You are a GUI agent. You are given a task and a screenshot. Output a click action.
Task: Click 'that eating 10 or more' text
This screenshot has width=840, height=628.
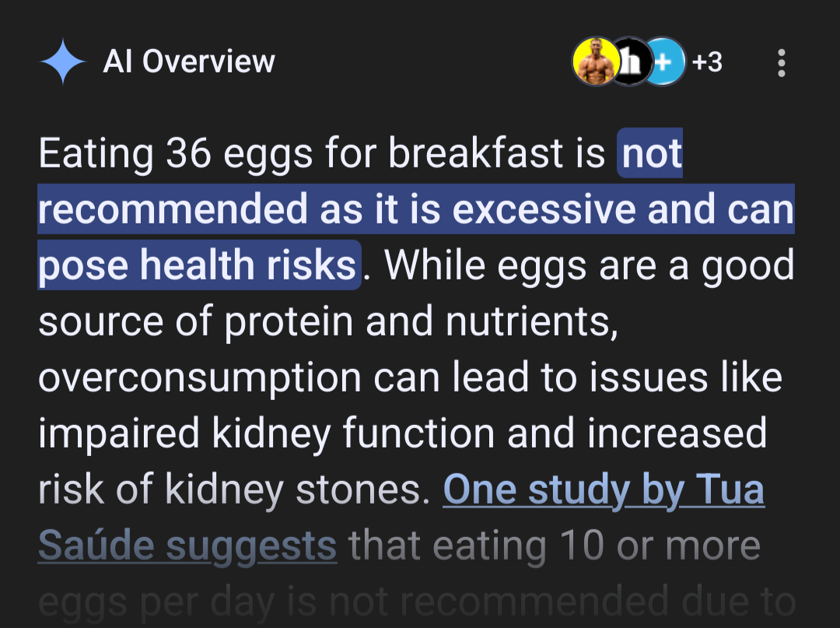coord(555,546)
